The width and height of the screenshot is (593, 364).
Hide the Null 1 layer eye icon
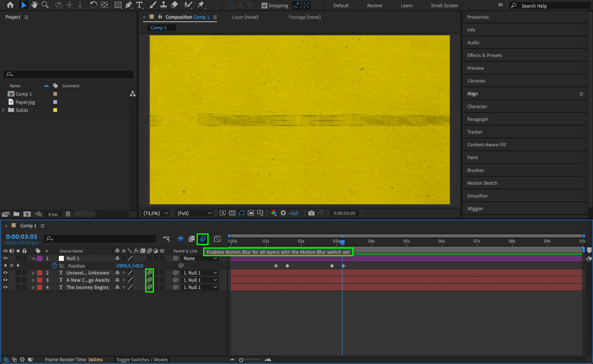click(5, 258)
